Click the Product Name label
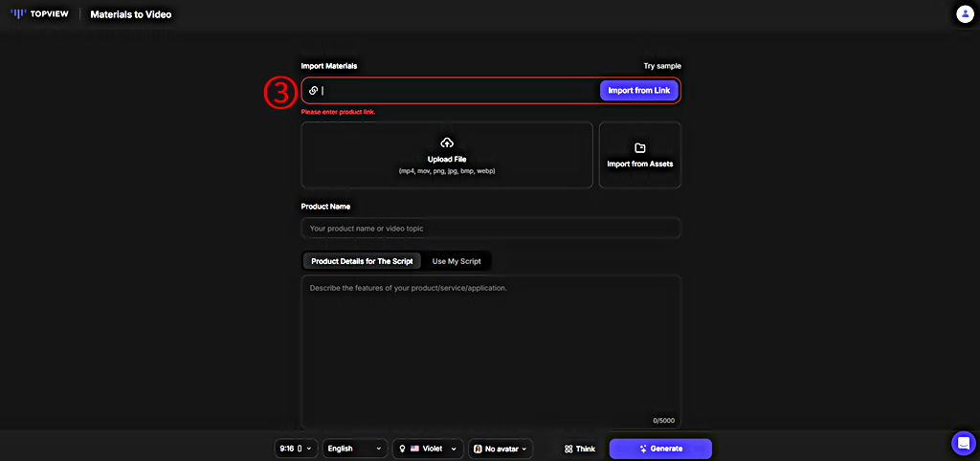980x461 pixels. [x=325, y=207]
